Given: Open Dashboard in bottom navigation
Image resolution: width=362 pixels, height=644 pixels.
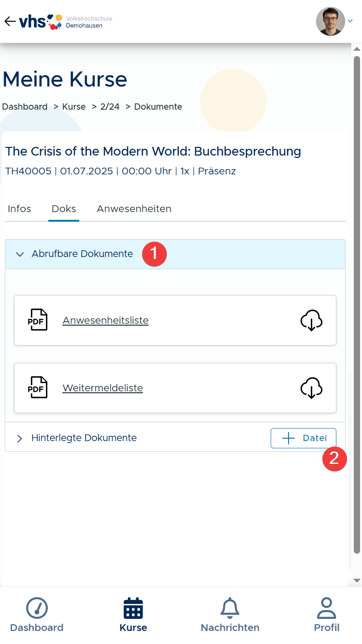Looking at the screenshot, I should [37, 615].
